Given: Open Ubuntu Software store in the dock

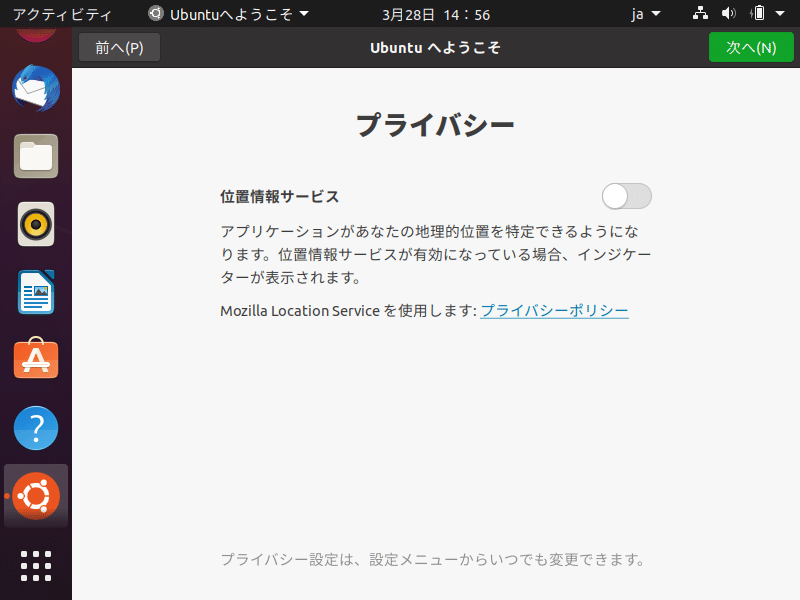Looking at the screenshot, I should click(x=36, y=359).
